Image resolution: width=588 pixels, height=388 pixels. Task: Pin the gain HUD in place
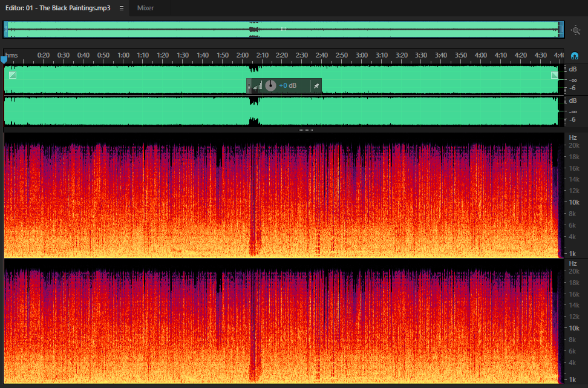pos(316,86)
